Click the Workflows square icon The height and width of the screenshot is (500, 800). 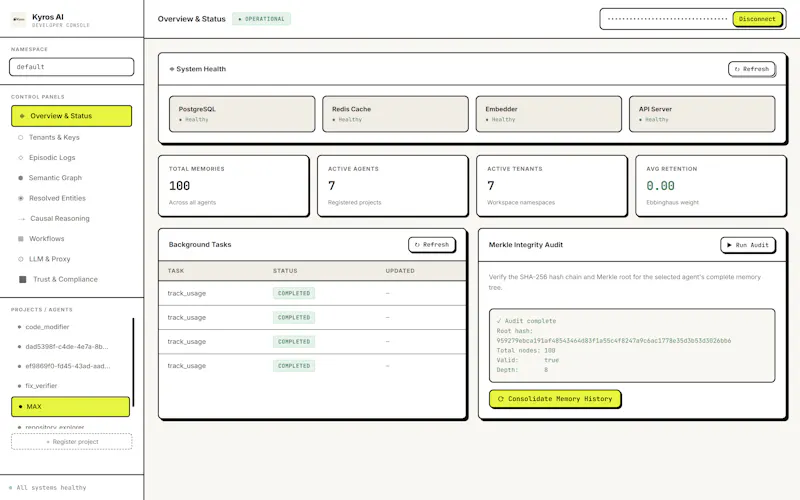click(x=20, y=239)
